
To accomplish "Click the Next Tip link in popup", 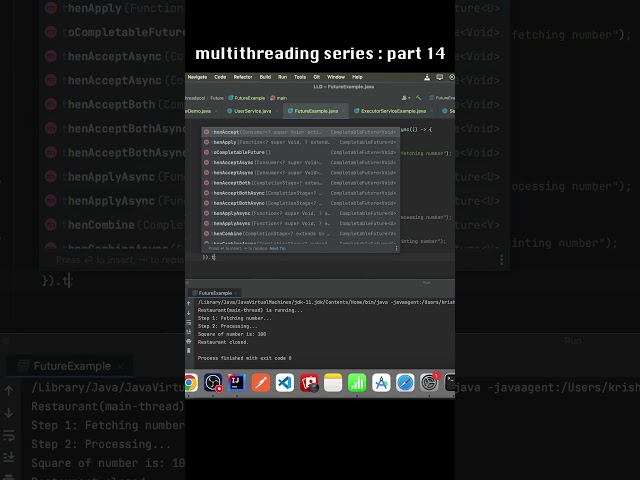I will (x=278, y=248).
